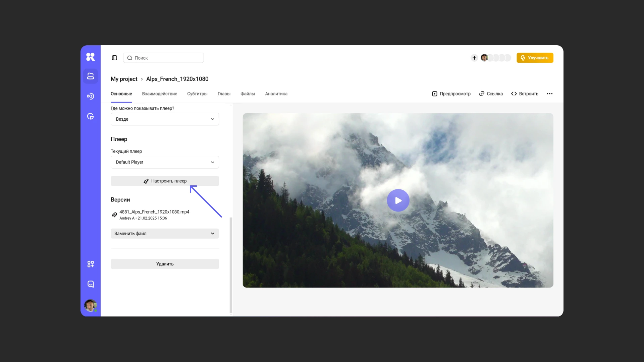Switch to the Аналитика tab
644x362 pixels.
276,94
